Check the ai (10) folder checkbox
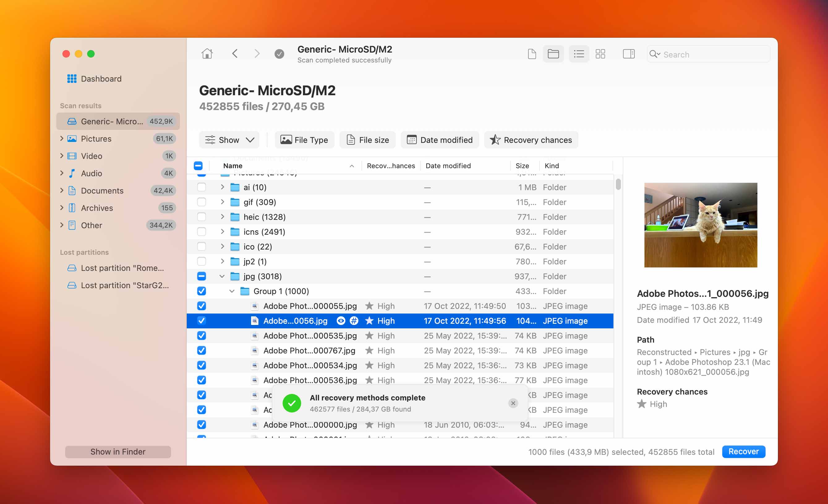The image size is (828, 504). tap(201, 187)
